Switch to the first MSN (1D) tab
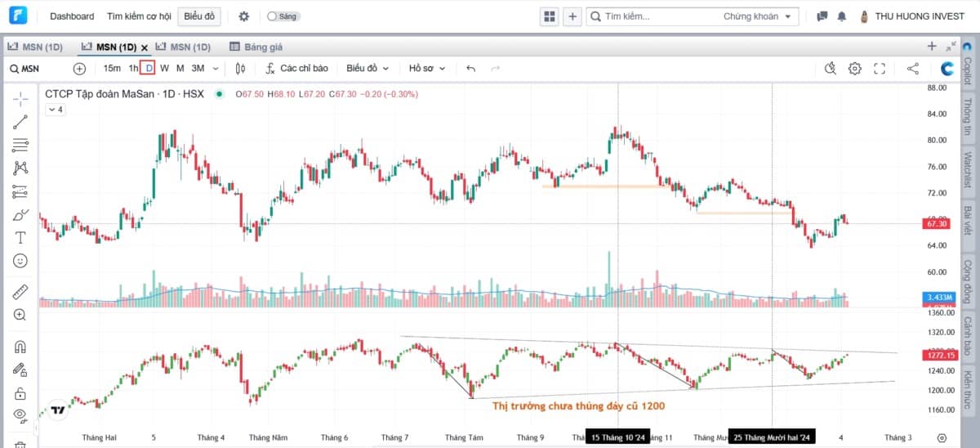This screenshot has height=448, width=980. pos(35,47)
